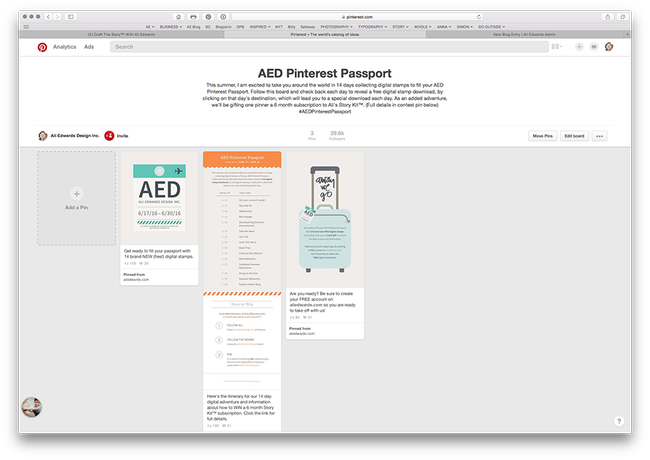
Task: Click the Edit board button
Action: point(574,136)
